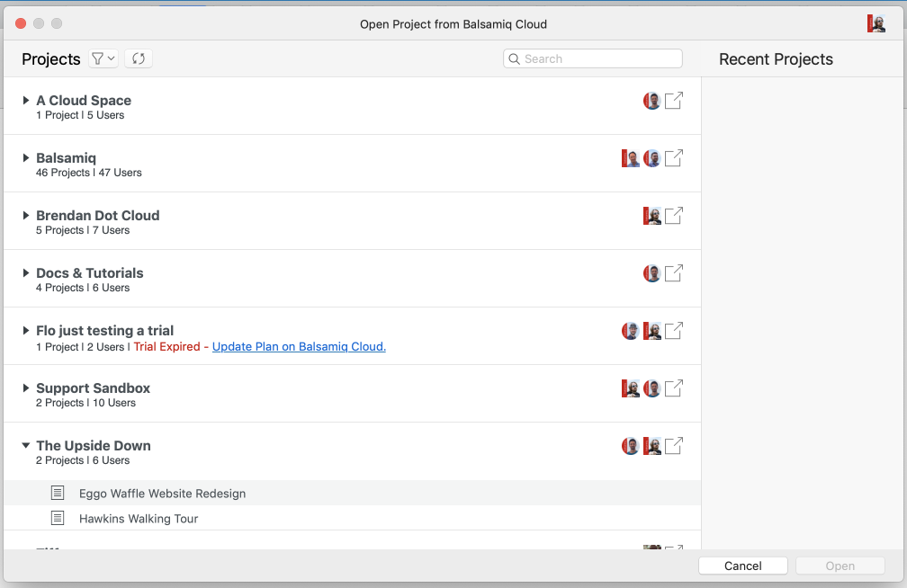The width and height of the screenshot is (907, 588).
Task: Open the projects filter dropdown
Action: (x=103, y=58)
